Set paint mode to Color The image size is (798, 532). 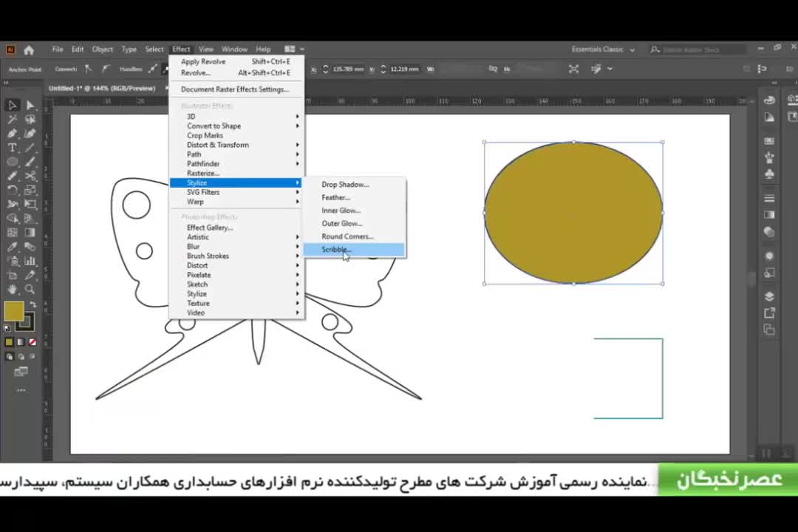click(9, 342)
